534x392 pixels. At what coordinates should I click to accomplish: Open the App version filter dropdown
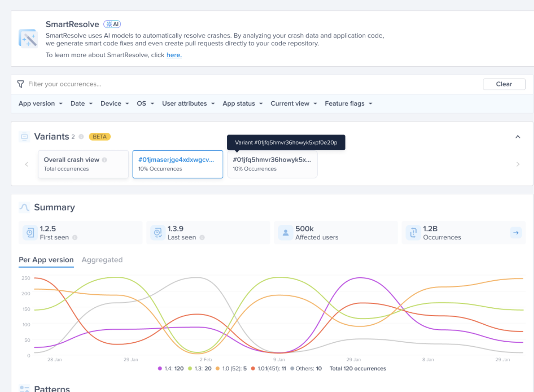tap(40, 103)
